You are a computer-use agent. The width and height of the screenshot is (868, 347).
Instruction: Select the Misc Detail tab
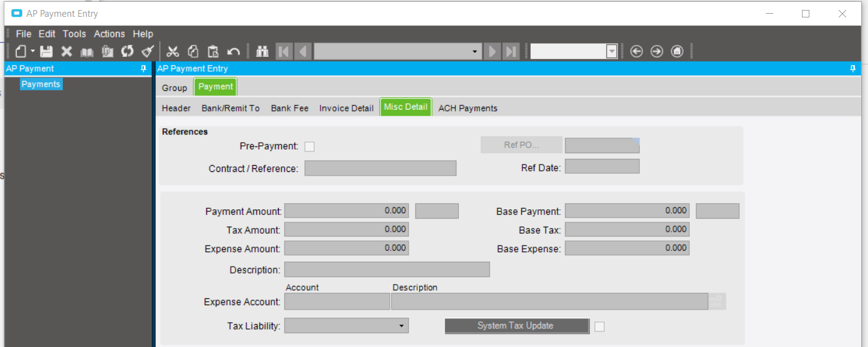click(406, 107)
